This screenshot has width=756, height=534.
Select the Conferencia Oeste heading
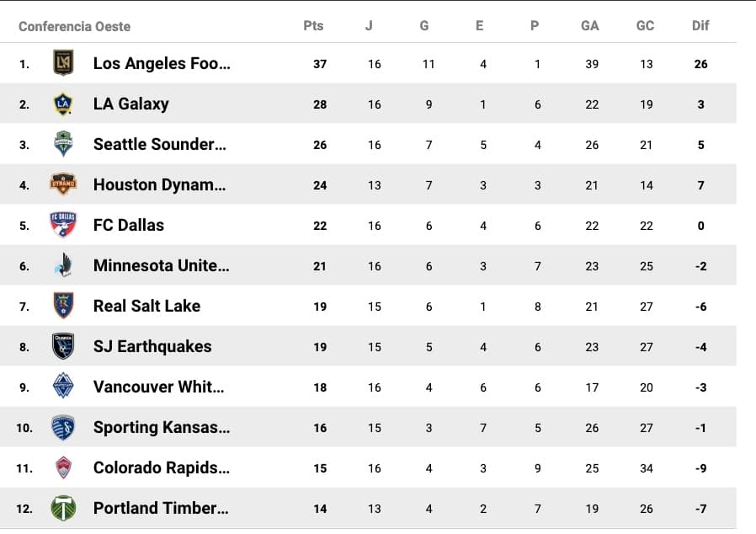tap(74, 26)
